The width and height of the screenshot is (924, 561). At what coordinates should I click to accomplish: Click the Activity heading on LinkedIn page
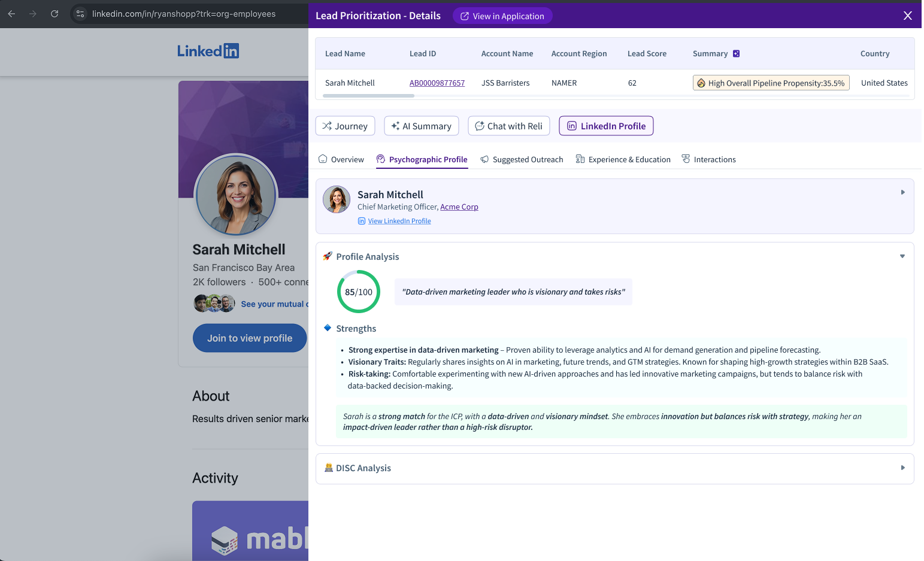click(x=215, y=478)
